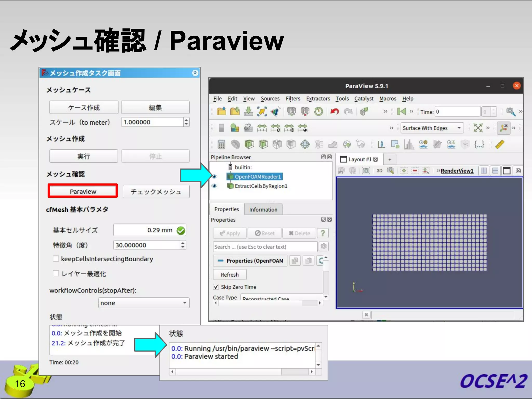Click the Python braces {...} icon
The height and width of the screenshot is (399, 532).
point(479,144)
